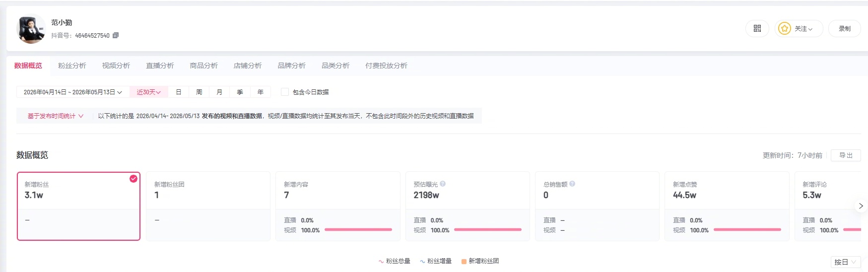
Task: Click help icon next to 总销售额
Action: (x=572, y=184)
